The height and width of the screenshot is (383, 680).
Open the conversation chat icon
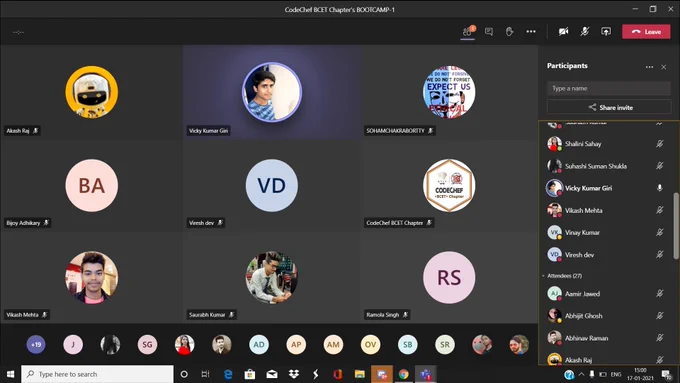point(489,31)
